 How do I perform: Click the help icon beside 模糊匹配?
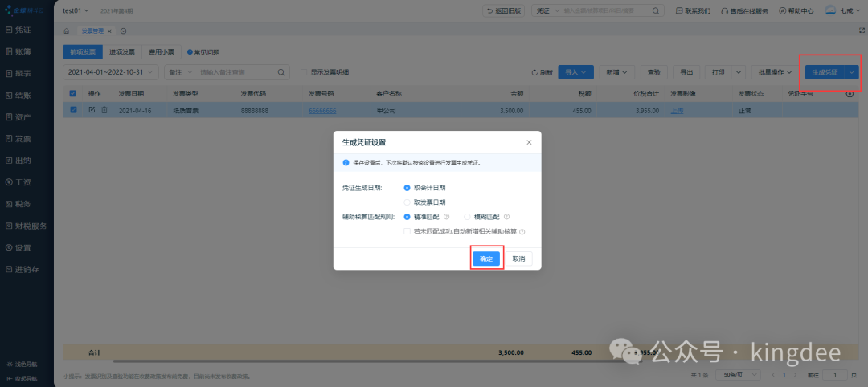tap(506, 216)
